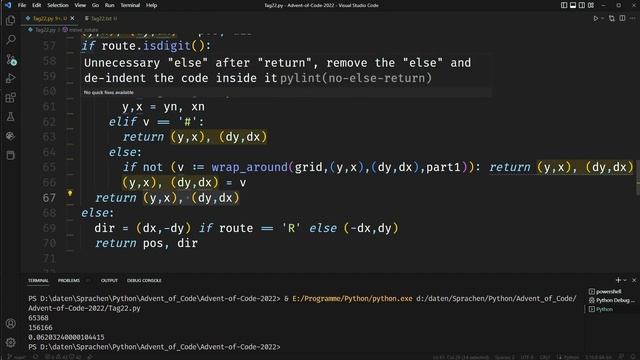Click the wrap_around function call on line 65
The height and width of the screenshot is (360, 640).
(x=249, y=167)
